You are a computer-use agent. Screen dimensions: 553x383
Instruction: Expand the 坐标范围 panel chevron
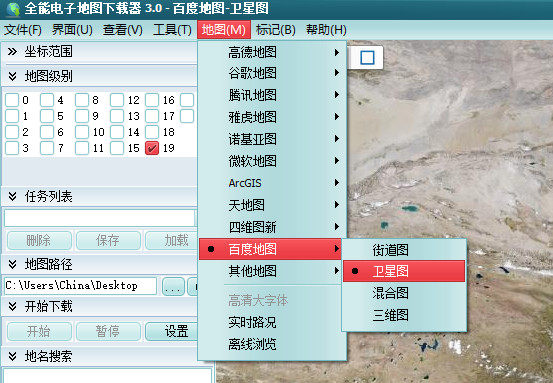click(x=12, y=52)
